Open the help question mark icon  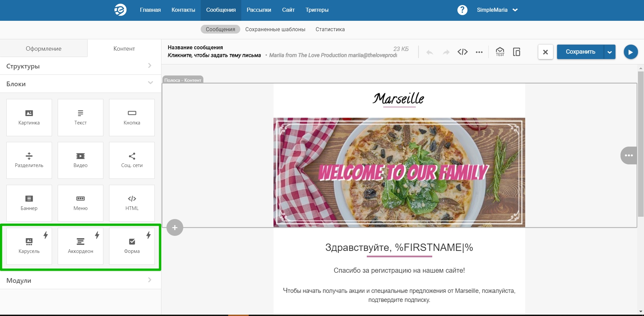point(462,10)
